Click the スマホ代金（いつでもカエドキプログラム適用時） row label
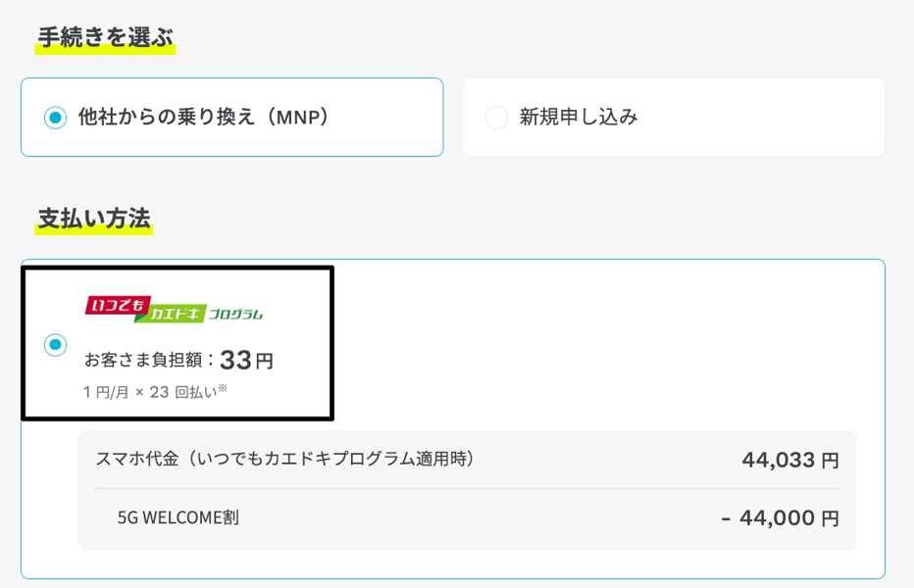 coord(284,459)
